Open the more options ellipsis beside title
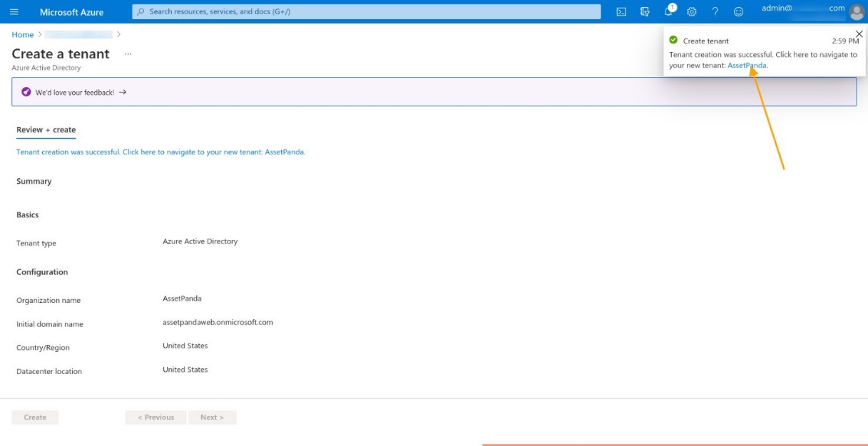This screenshot has width=868, height=446. [128, 54]
